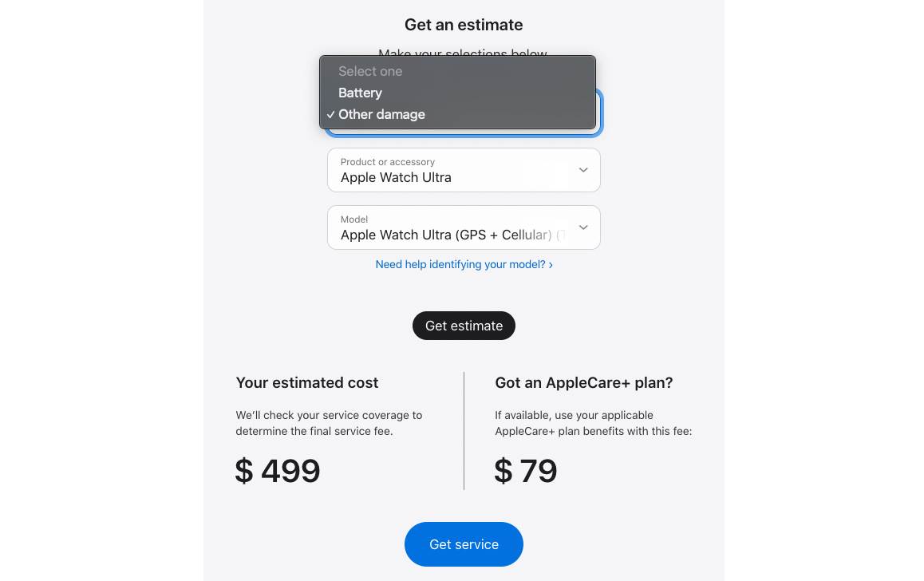Click the checkmark beside Other damage
Viewport: 924px width, 581px height.
click(330, 115)
